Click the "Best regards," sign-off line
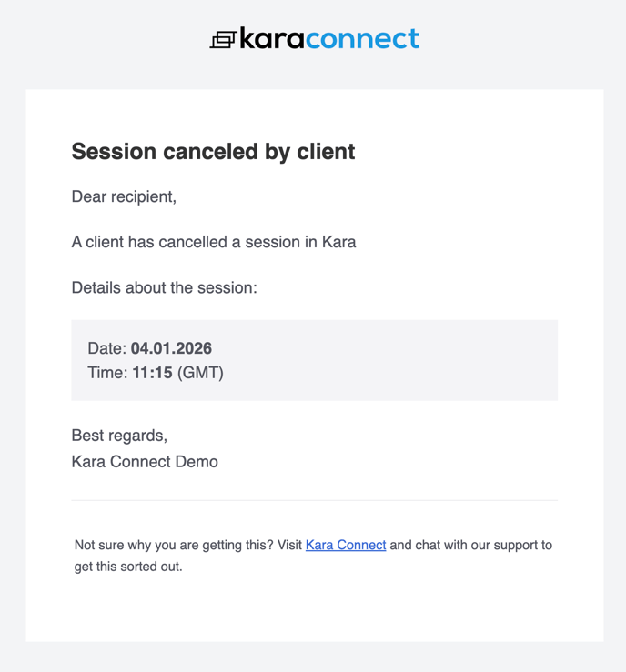The width and height of the screenshot is (626, 672). [119, 435]
